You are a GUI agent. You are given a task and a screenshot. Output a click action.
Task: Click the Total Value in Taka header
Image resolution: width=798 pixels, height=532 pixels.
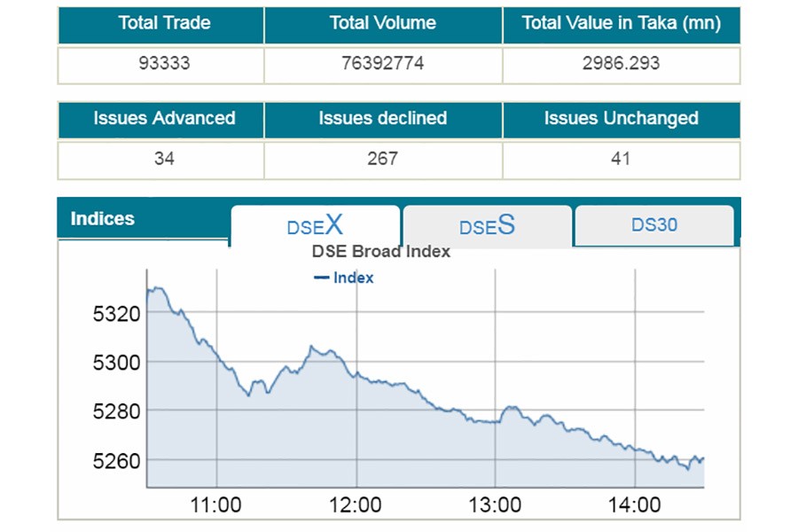click(621, 24)
